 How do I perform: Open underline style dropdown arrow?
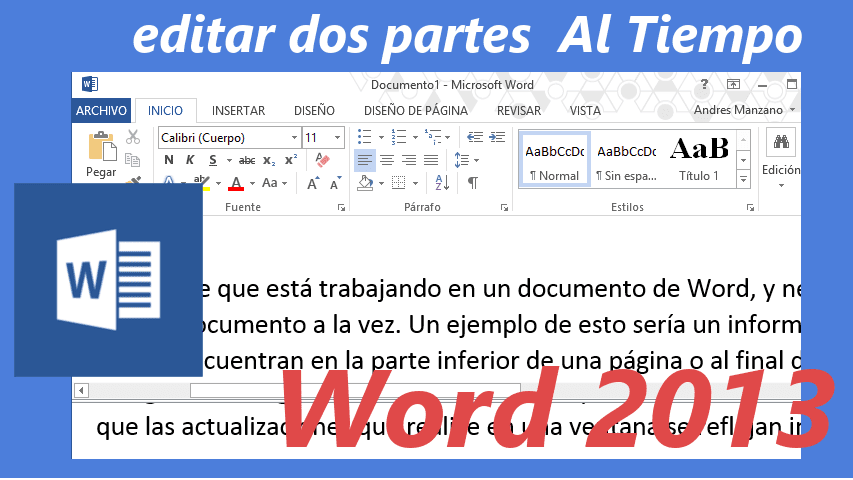229,161
